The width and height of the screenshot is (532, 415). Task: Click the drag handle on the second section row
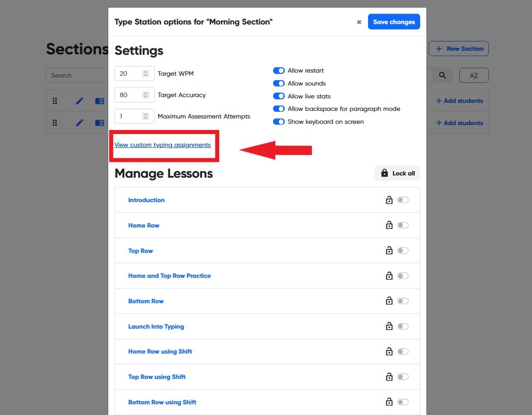pos(55,123)
